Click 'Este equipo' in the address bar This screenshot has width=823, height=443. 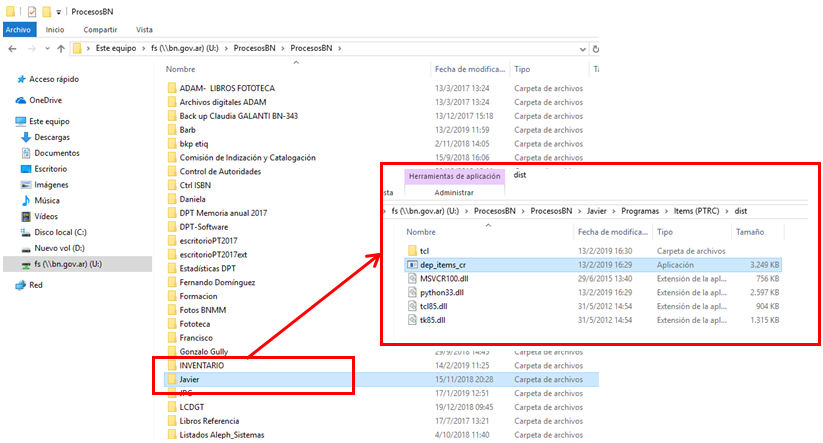click(x=115, y=48)
